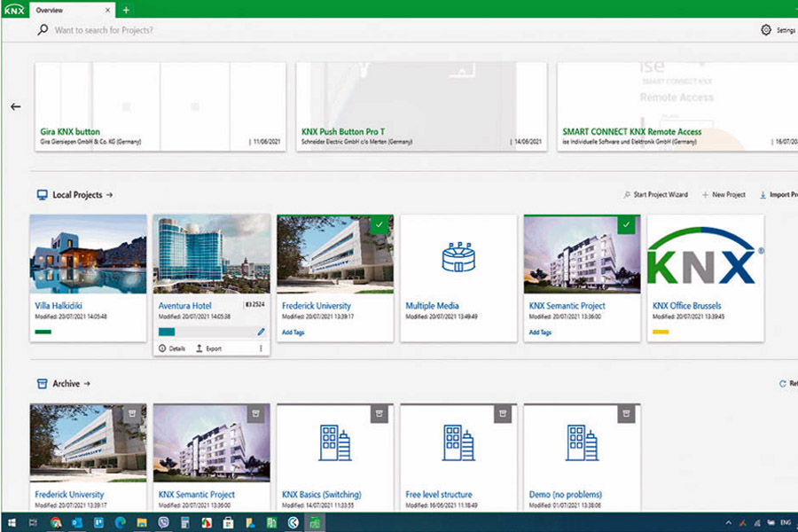Screen dimensions: 798x532
Task: Click Add Tags under Frederick University
Action: tap(293, 332)
